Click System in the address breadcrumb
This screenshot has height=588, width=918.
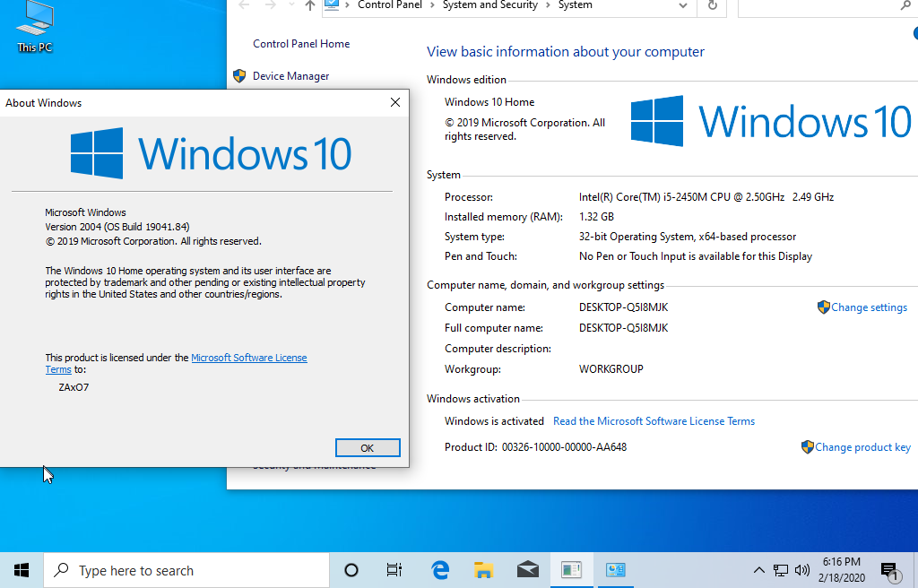tap(575, 5)
